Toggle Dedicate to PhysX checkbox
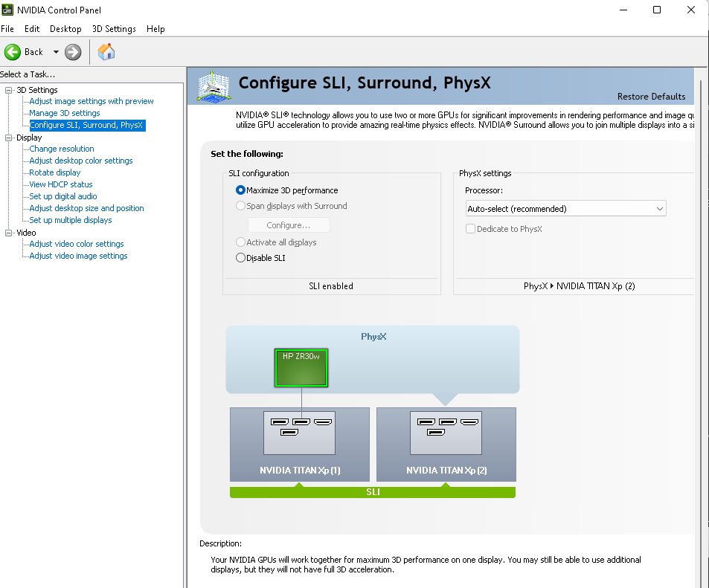Image resolution: width=709 pixels, height=588 pixels. pyautogui.click(x=470, y=229)
